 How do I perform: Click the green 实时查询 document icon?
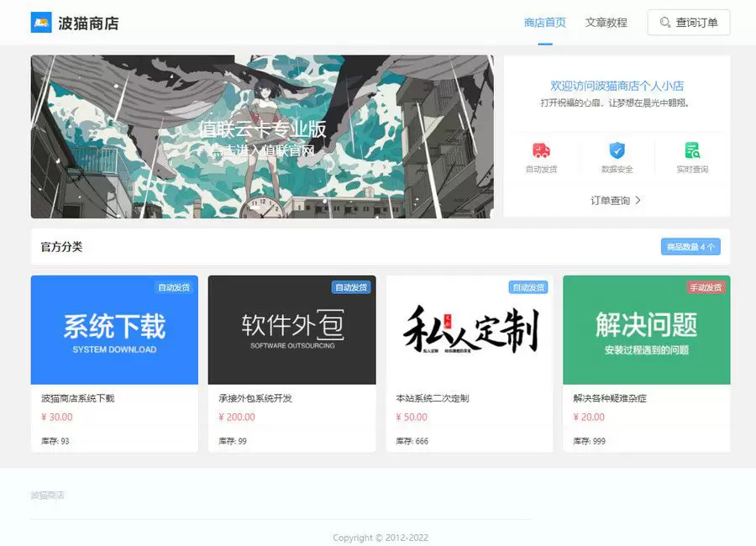(692, 150)
